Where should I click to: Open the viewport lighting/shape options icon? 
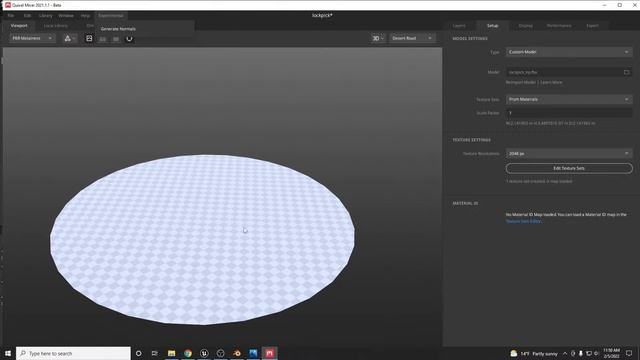(x=69, y=38)
